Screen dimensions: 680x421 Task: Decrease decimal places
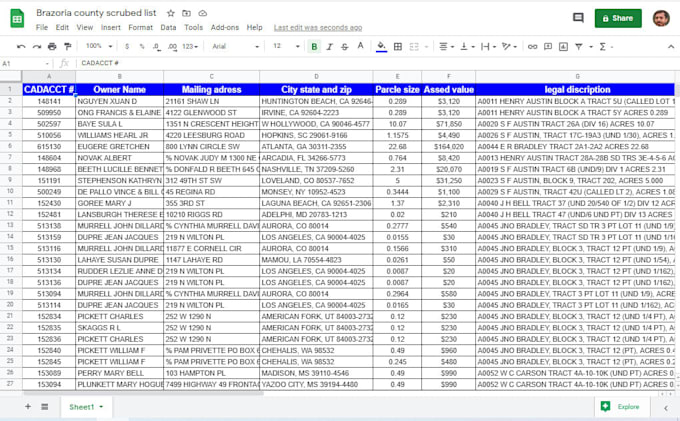click(157, 46)
